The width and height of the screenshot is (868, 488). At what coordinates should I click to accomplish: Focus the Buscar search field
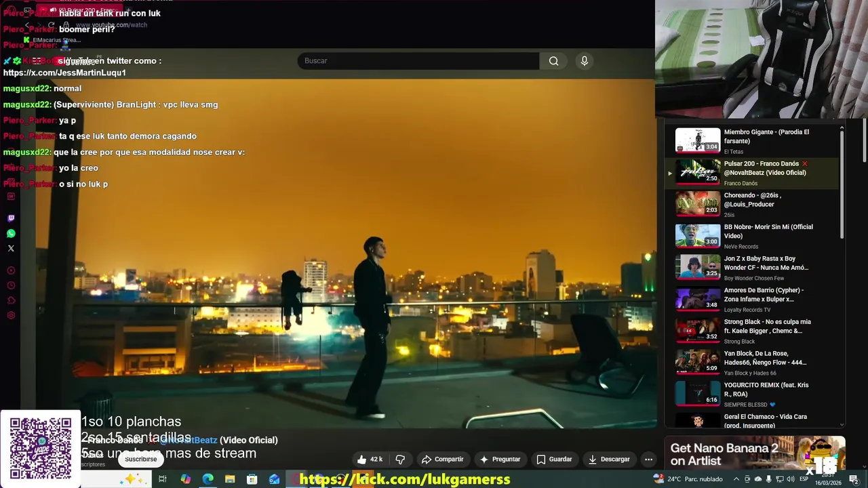(418, 61)
